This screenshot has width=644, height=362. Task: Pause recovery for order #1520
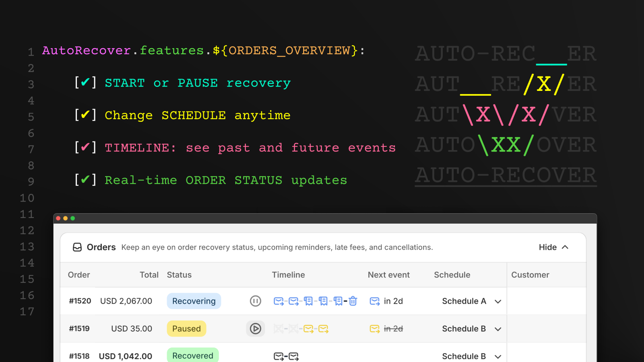[256, 301]
